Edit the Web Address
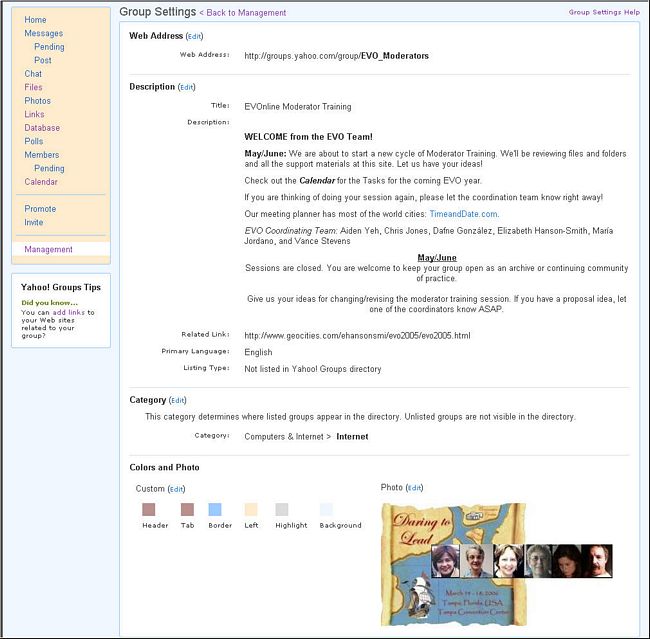 [x=194, y=36]
